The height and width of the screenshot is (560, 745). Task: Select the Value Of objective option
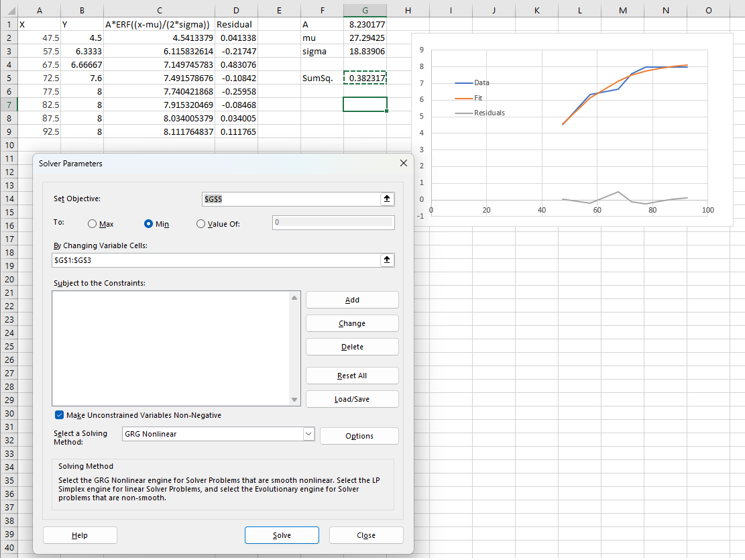(199, 222)
